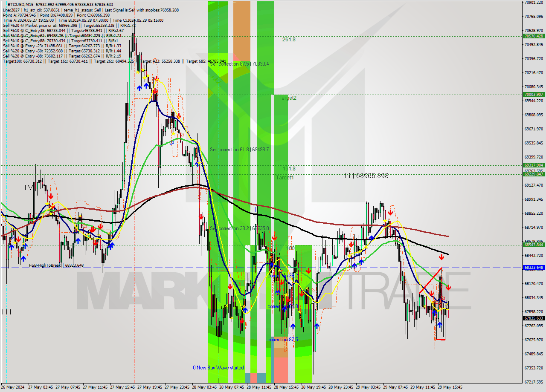This screenshot has width=546, height=392.
Task: Click '28 May 19:45' on the time axis
Action: point(314,387)
